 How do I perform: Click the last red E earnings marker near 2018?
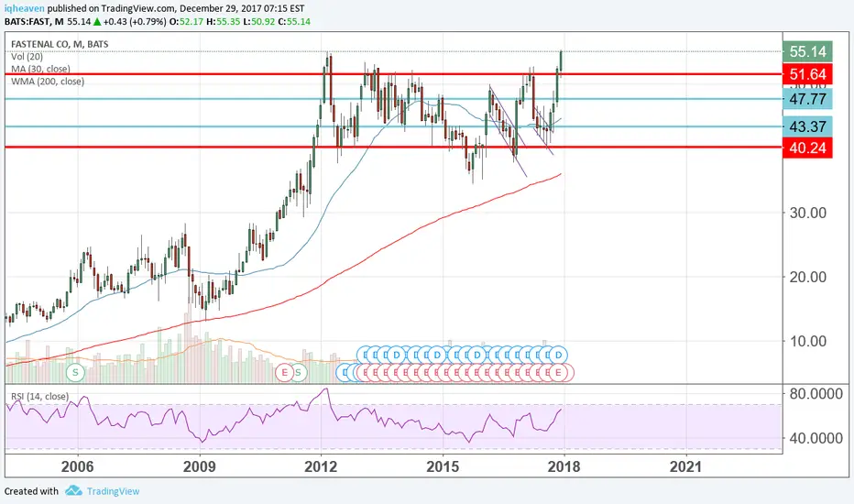[557, 373]
